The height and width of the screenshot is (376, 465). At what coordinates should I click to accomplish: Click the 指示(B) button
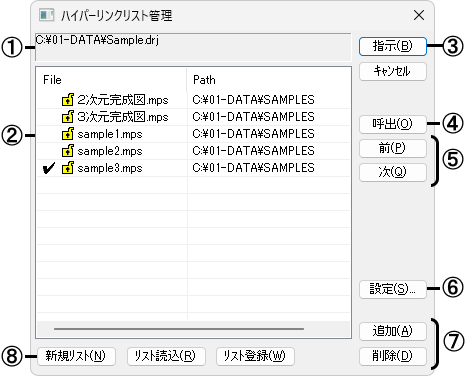(x=393, y=46)
